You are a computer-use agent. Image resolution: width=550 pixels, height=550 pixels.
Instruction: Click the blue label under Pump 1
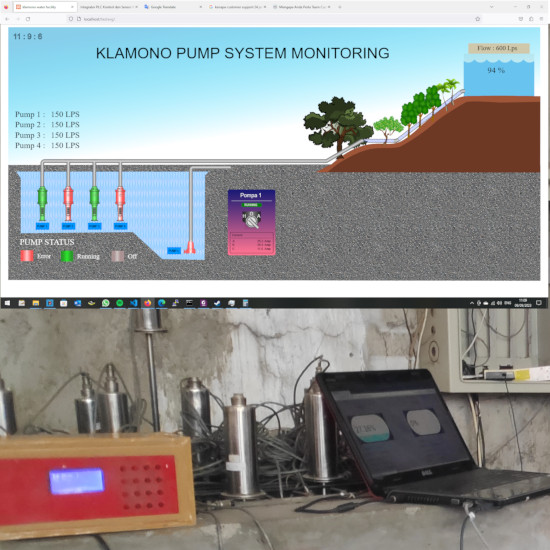(x=42, y=226)
